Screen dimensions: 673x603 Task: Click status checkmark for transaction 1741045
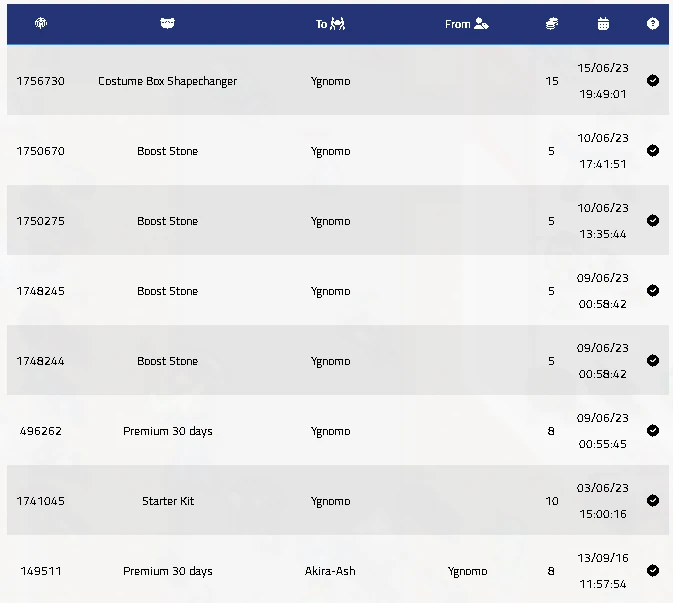(653, 500)
